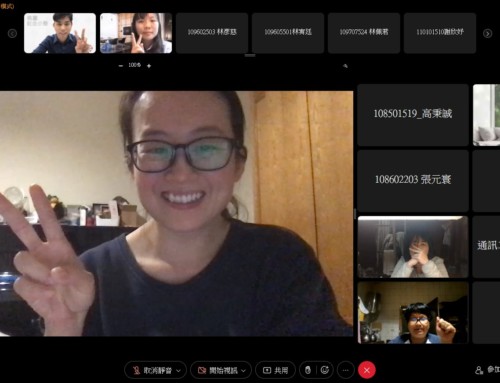Screen dimensions: 500x383
Task: Select the 108602203 張元賽 participant tile
Action: (413, 181)
